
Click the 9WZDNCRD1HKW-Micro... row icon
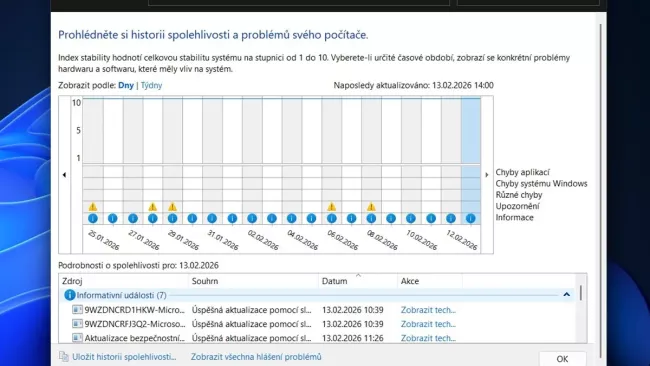(x=77, y=310)
